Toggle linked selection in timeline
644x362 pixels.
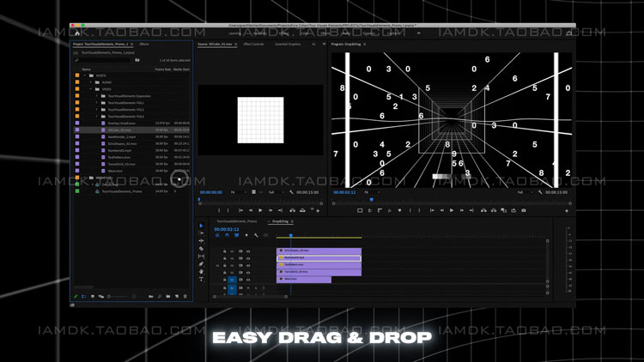click(x=237, y=235)
